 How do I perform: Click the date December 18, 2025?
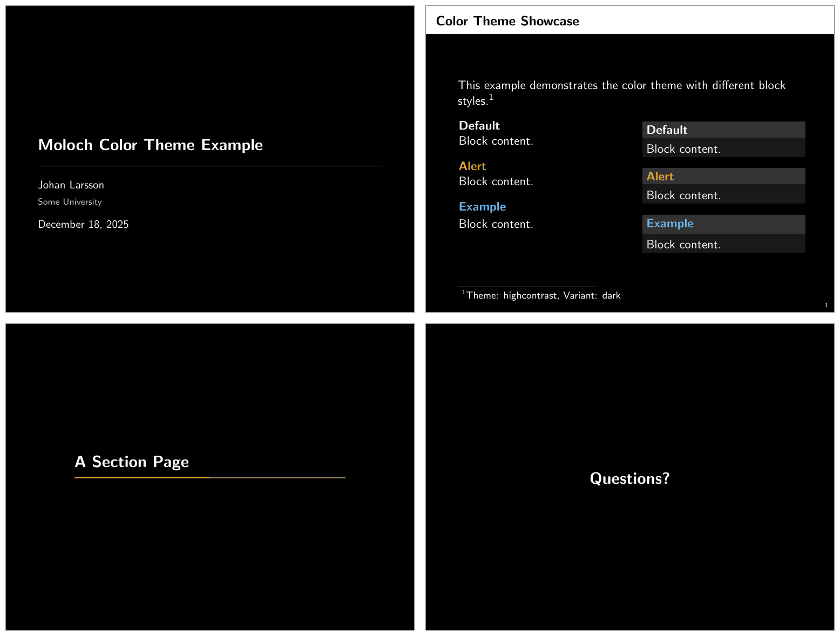[83, 225]
